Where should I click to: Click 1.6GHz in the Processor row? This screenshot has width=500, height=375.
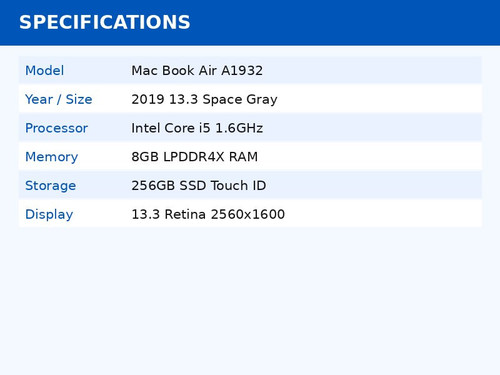click(x=239, y=128)
